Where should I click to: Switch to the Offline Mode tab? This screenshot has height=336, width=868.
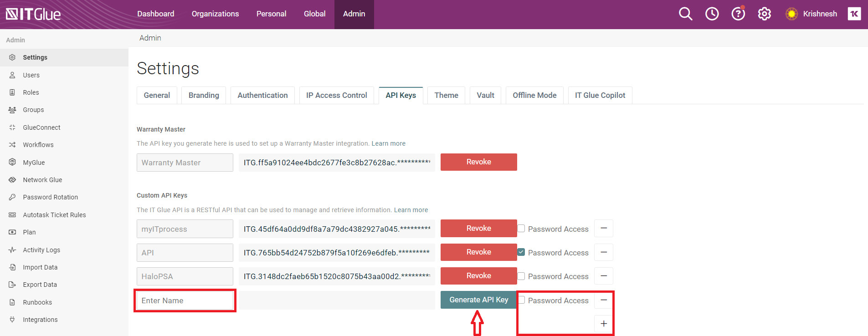pos(534,95)
